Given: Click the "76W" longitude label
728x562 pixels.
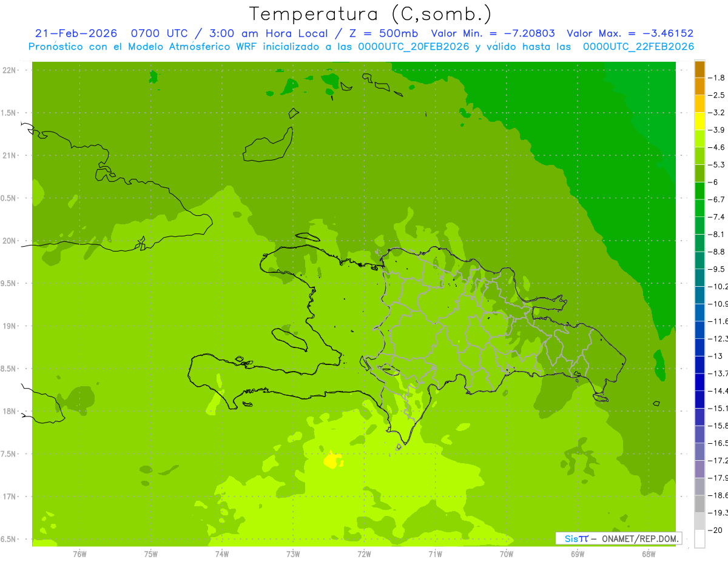Looking at the screenshot, I should [79, 554].
